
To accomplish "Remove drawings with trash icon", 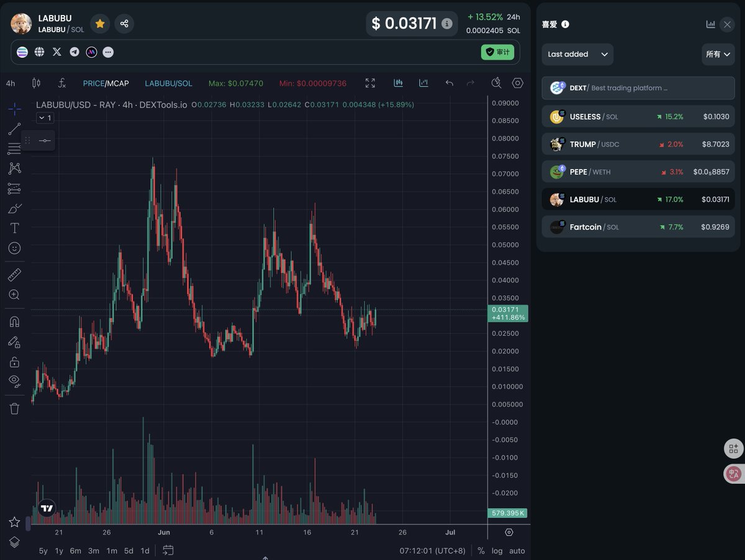I will [x=14, y=408].
